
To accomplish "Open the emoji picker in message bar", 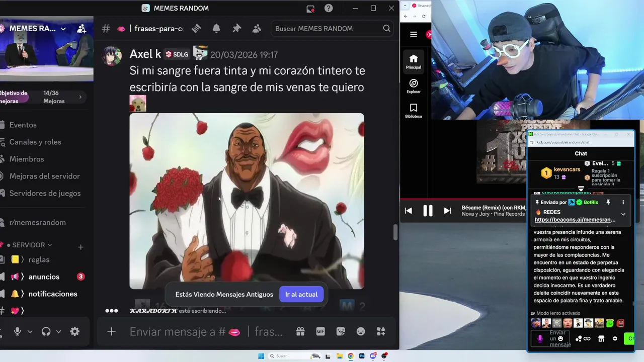I will click(361, 331).
